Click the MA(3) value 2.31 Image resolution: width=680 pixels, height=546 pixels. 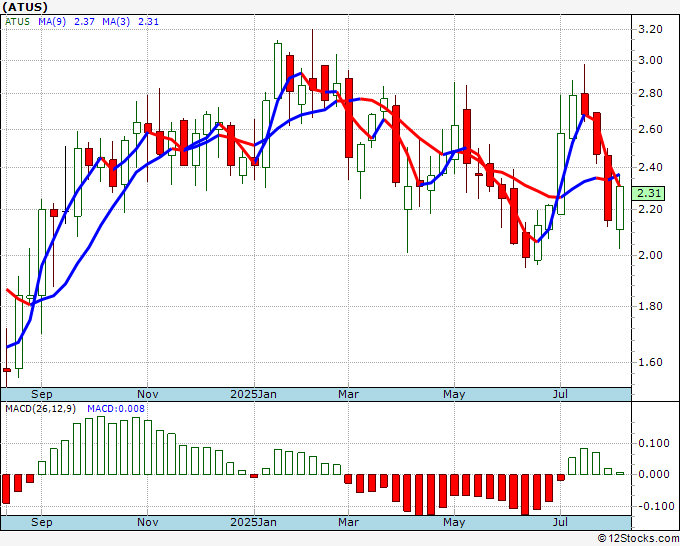coord(148,22)
